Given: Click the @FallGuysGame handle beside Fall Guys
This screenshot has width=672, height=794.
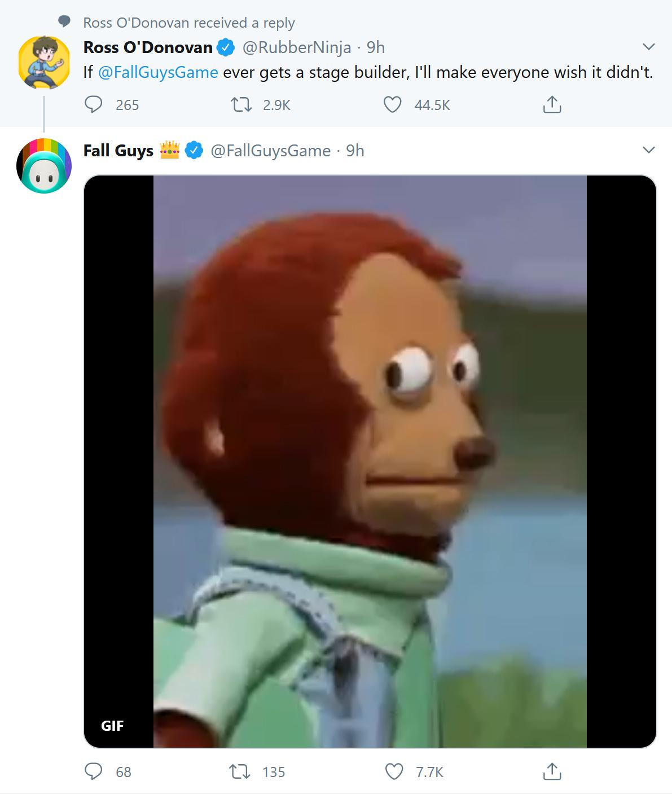Looking at the screenshot, I should 270,151.
